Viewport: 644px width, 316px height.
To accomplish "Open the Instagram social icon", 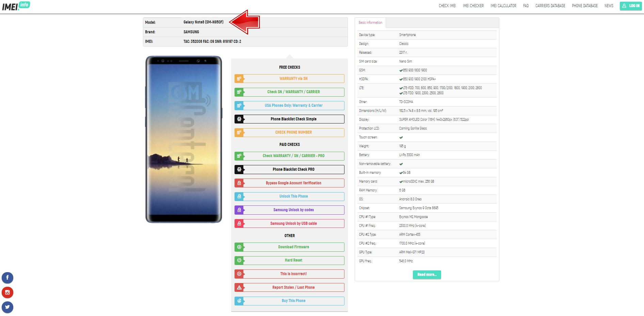I will (x=7, y=293).
